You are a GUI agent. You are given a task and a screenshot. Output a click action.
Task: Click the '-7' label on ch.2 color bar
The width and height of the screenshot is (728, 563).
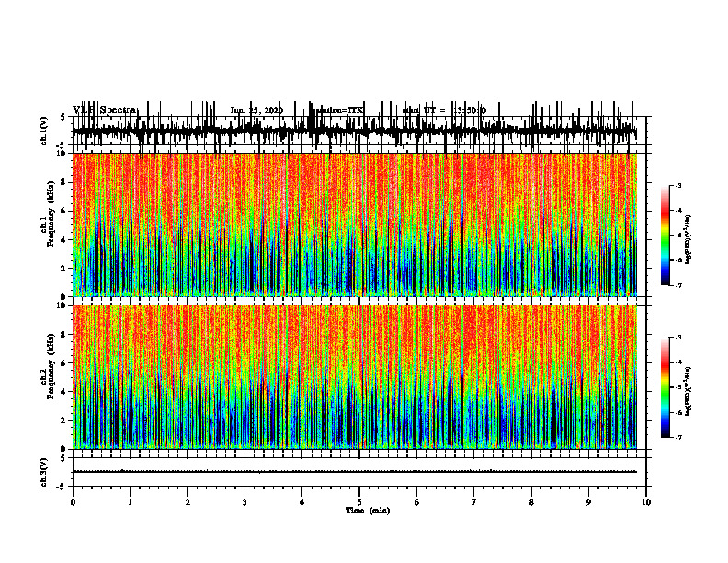click(x=678, y=438)
